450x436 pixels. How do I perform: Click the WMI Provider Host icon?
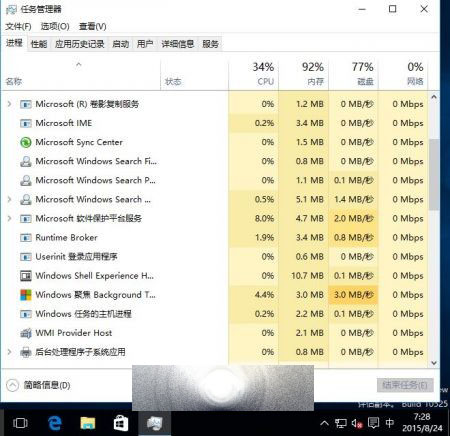(x=26, y=333)
